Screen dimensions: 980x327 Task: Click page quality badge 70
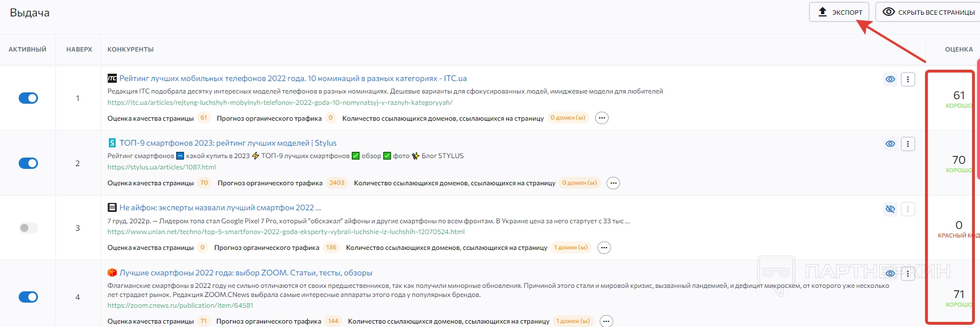[204, 183]
